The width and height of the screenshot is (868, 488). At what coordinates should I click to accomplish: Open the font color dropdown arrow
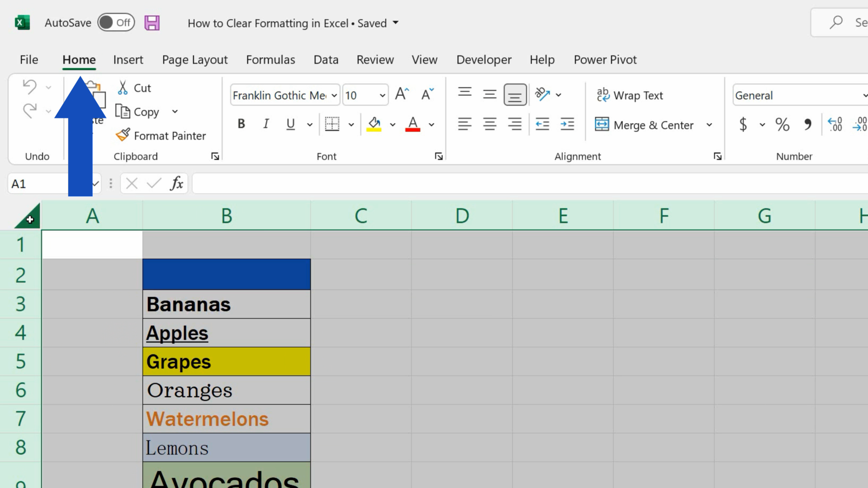pyautogui.click(x=431, y=124)
